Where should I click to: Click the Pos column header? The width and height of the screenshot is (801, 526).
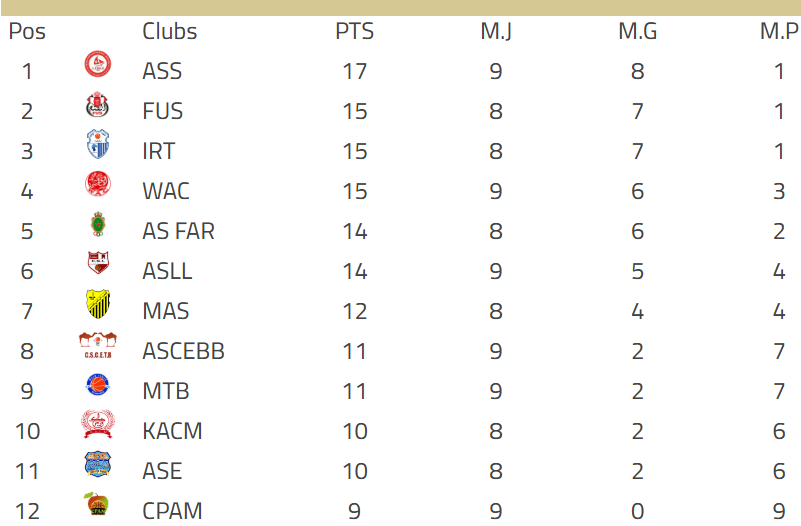point(27,31)
